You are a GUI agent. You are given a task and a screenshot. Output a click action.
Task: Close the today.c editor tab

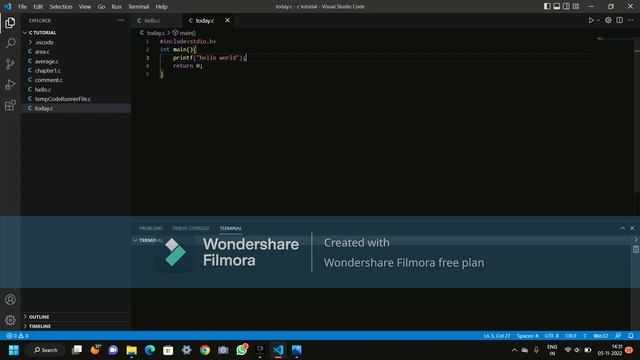[x=227, y=20]
